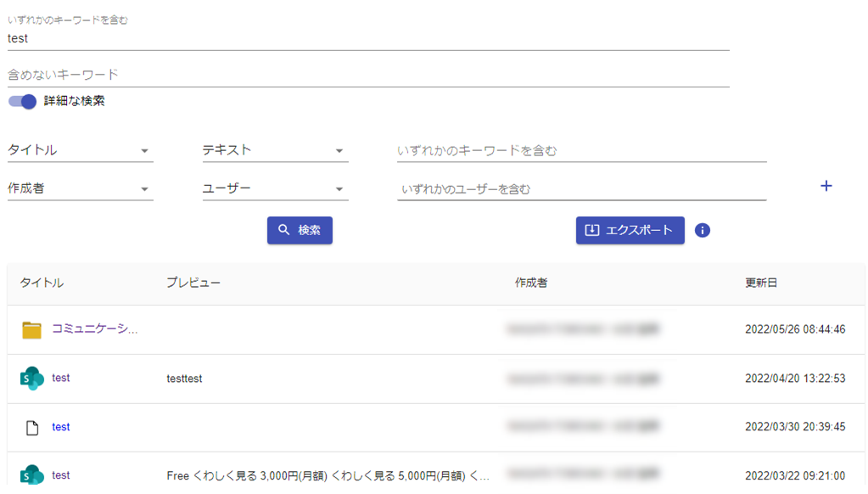
Task: Click the blue info icon beside エクスポート
Action: (x=702, y=230)
